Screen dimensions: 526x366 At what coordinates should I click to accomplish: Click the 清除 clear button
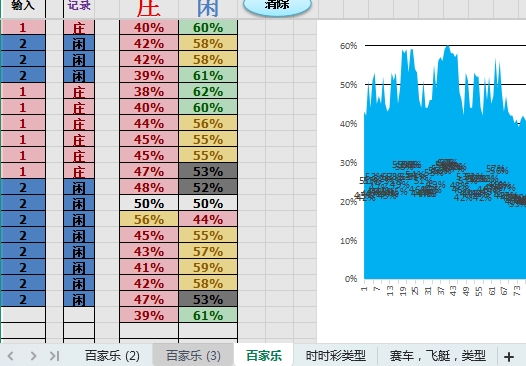coord(277,5)
